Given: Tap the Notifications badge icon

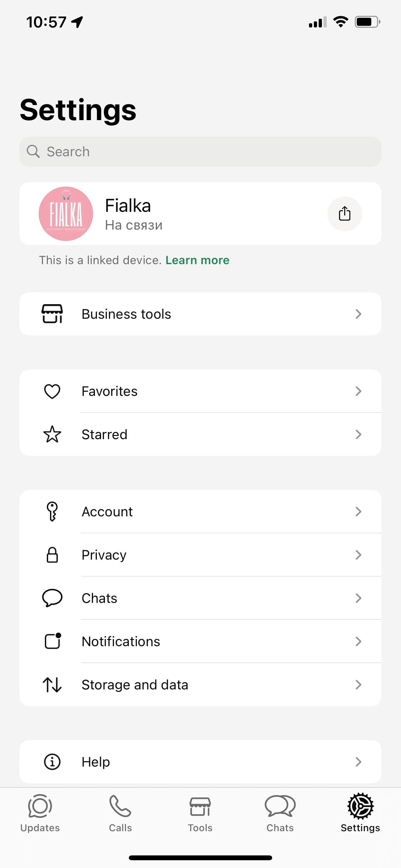Looking at the screenshot, I should click(53, 641).
